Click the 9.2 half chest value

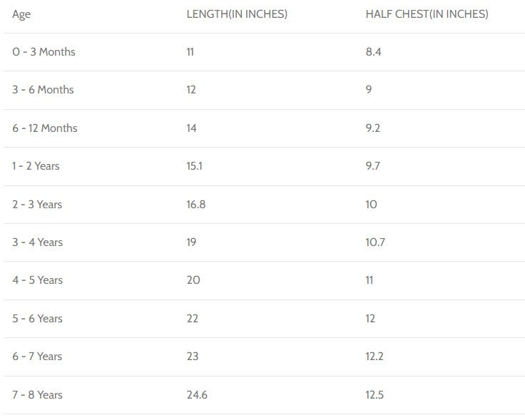(x=374, y=128)
